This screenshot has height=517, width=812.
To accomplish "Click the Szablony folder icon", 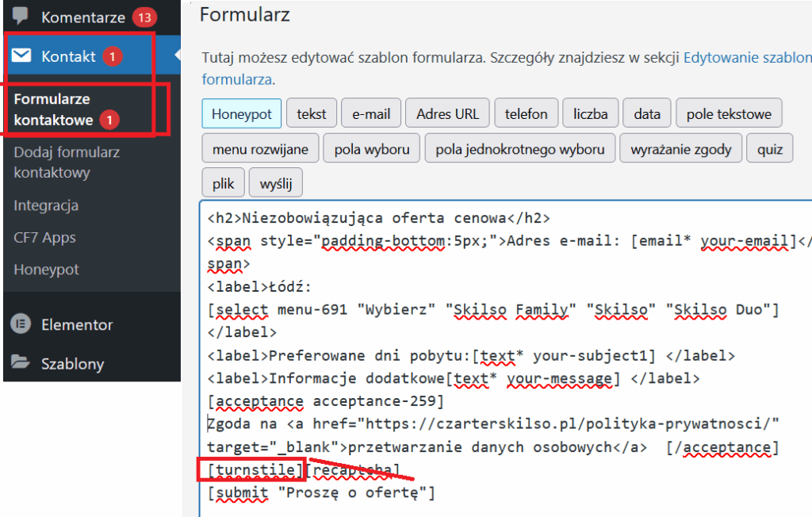I will [x=21, y=363].
